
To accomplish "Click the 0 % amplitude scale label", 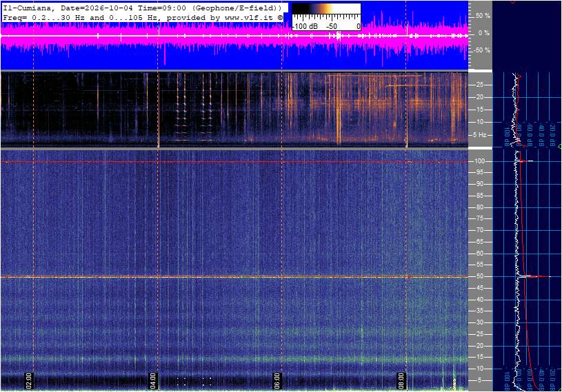I will 483,33.
